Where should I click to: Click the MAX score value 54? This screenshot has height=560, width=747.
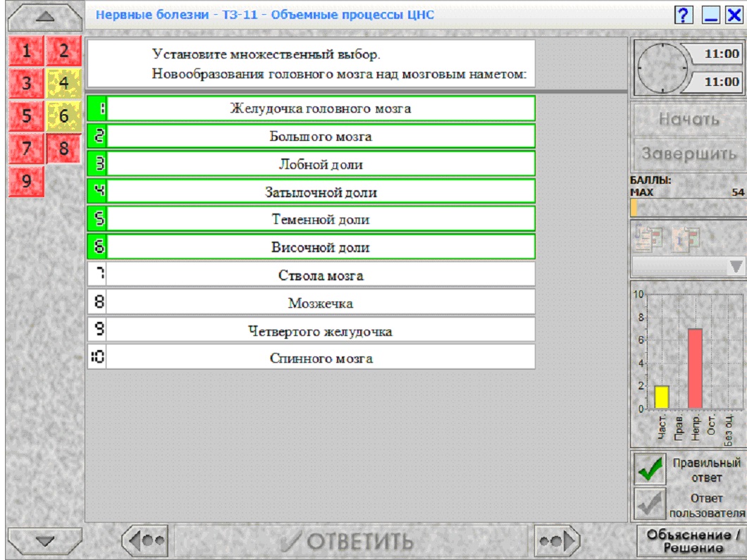pyautogui.click(x=738, y=192)
